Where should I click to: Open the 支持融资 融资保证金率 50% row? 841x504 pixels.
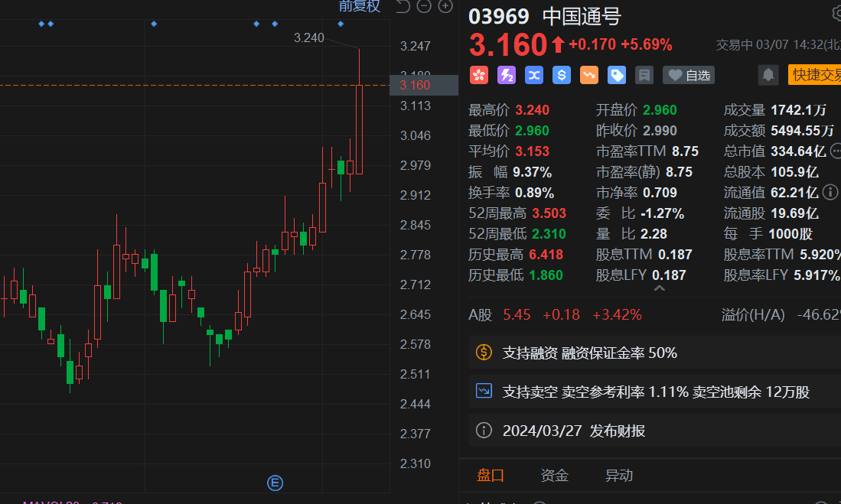tap(655, 353)
